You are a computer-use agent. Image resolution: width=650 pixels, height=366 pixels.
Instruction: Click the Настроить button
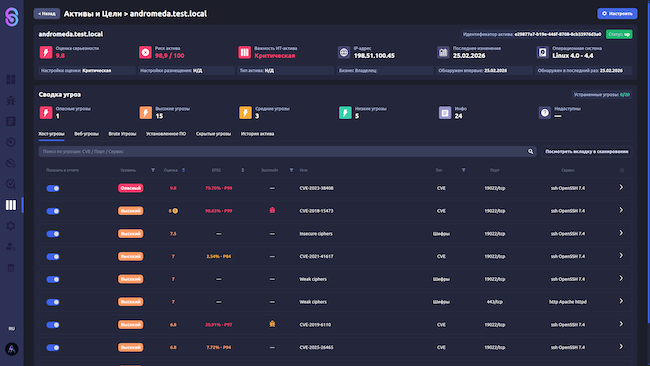(x=617, y=14)
